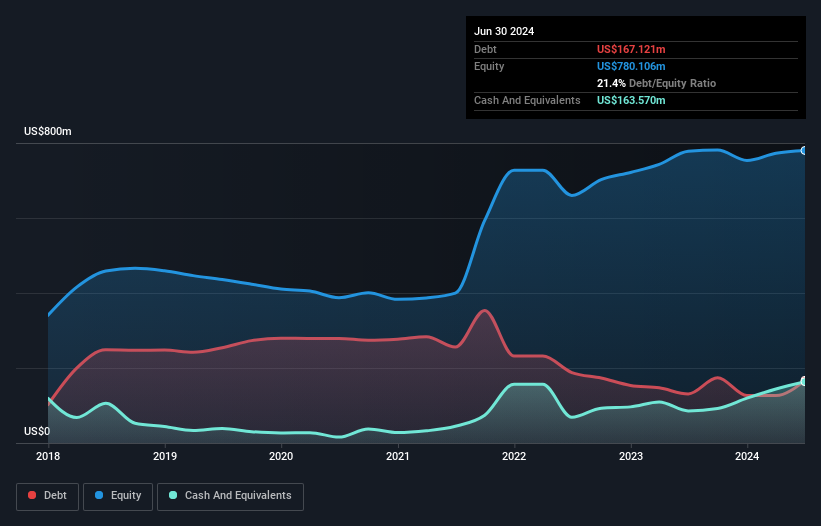821x526 pixels.
Task: Click the red Debt line peak
Action: click(485, 310)
